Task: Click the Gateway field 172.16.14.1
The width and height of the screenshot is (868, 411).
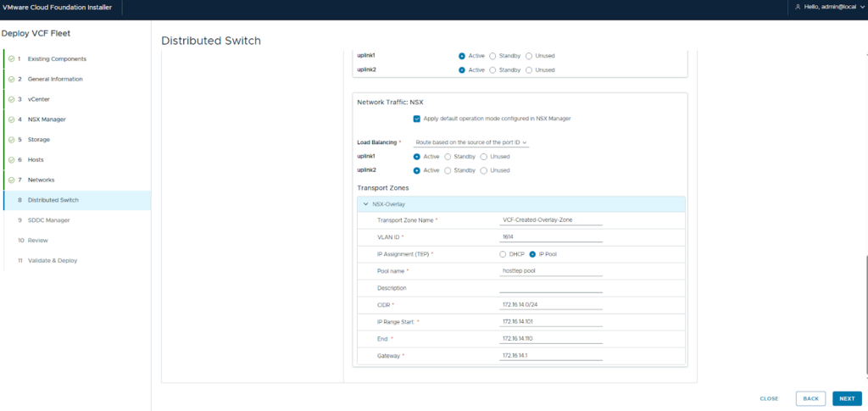Action: [x=551, y=356]
